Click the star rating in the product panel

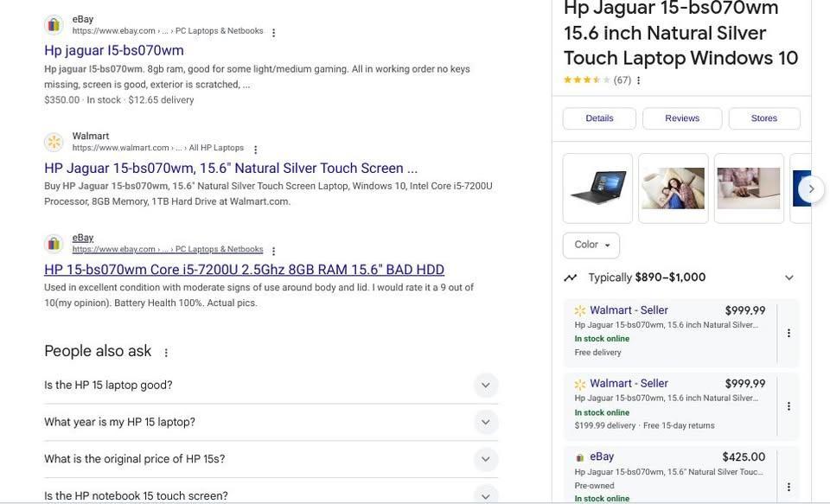coord(586,80)
